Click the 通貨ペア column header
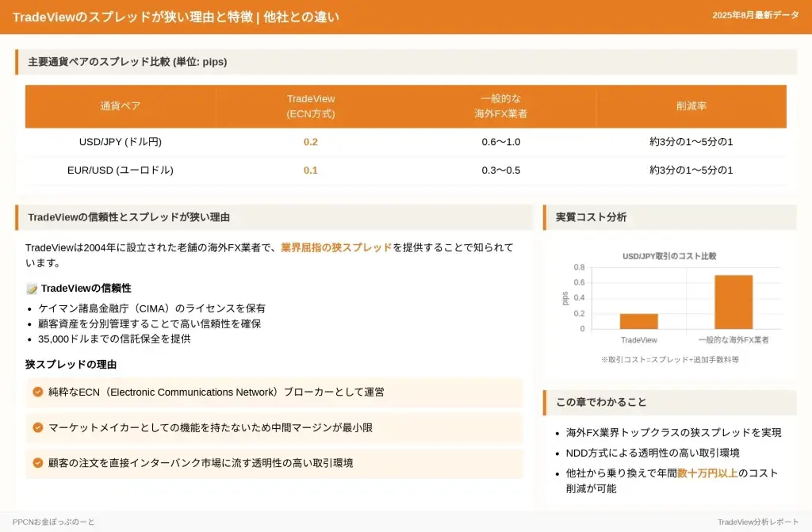 [x=120, y=106]
